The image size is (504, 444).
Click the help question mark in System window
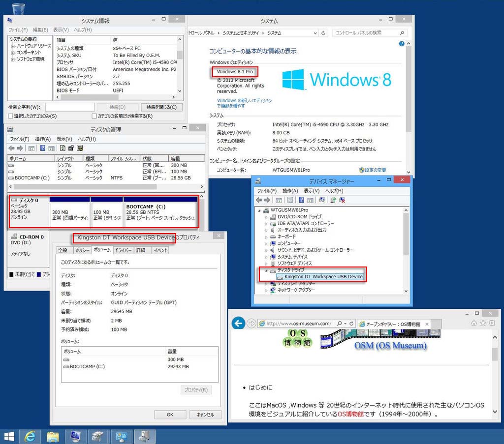402,44
